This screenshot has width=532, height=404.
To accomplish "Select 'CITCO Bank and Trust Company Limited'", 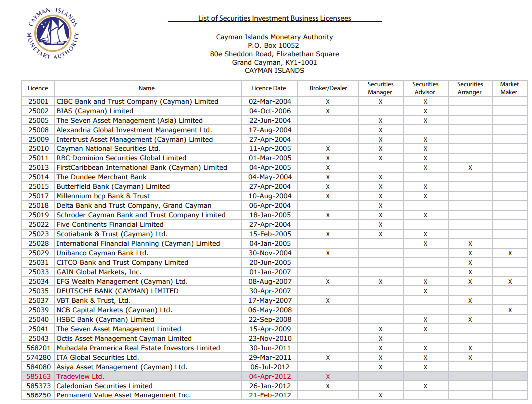I will pyautogui.click(x=122, y=263).
